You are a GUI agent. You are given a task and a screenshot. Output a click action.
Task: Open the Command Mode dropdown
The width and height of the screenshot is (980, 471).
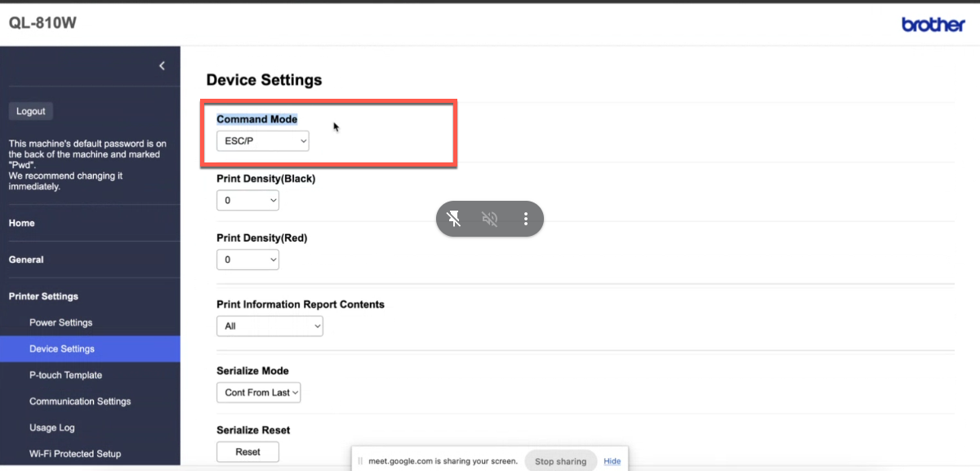click(x=262, y=140)
